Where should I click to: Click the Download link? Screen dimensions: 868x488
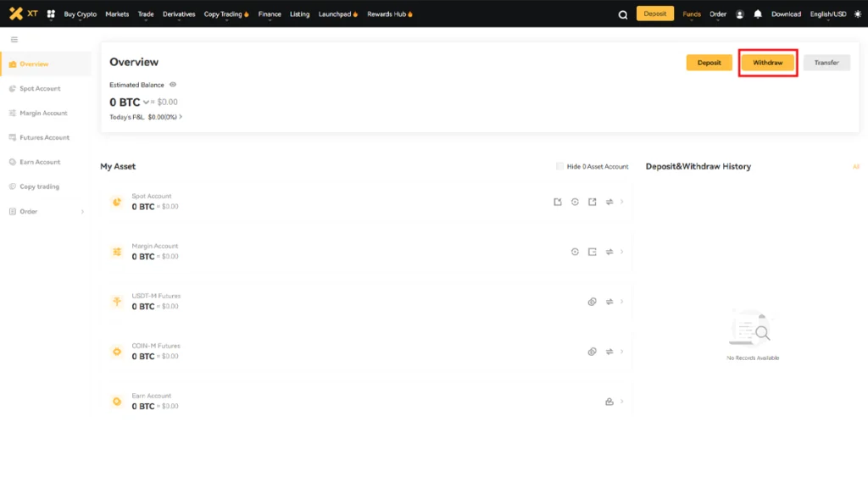tap(786, 14)
